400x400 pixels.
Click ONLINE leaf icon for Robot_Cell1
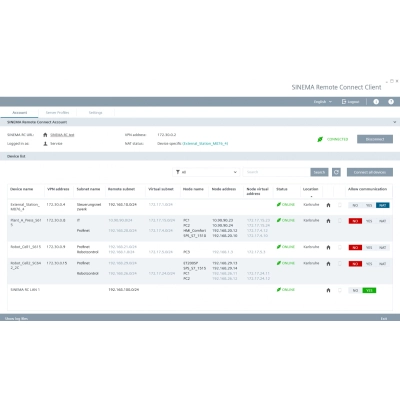[x=279, y=247]
